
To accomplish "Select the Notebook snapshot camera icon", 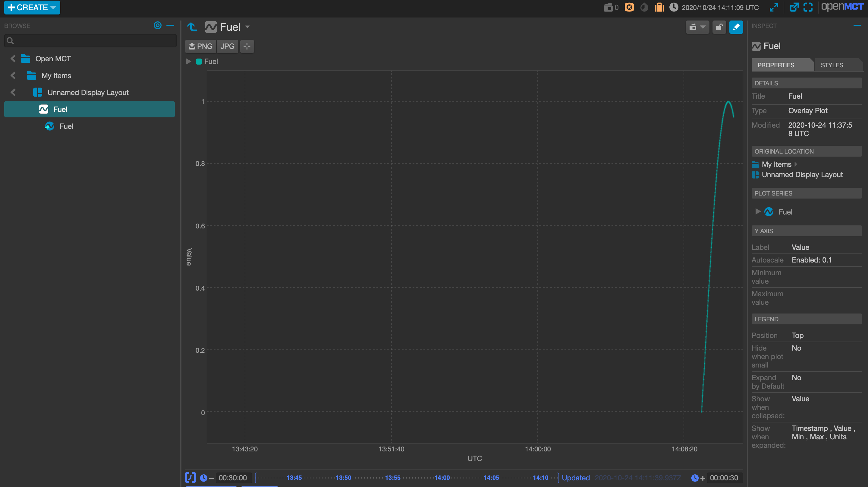I will (x=693, y=27).
